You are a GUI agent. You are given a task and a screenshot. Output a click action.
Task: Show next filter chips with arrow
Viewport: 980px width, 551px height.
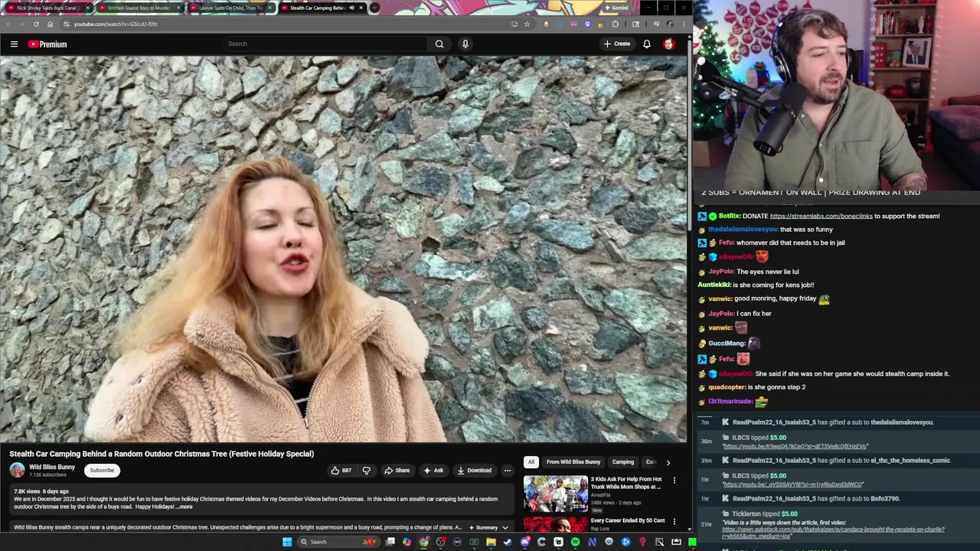[668, 462]
